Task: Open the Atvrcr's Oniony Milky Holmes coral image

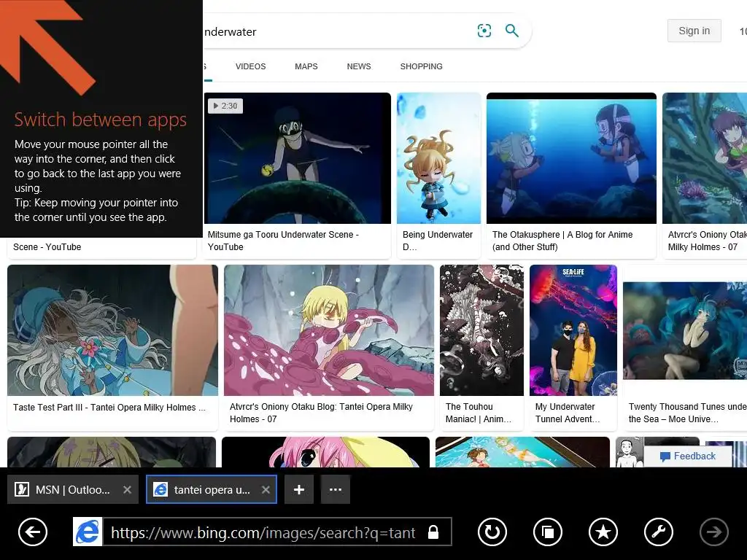Action: pos(705,158)
